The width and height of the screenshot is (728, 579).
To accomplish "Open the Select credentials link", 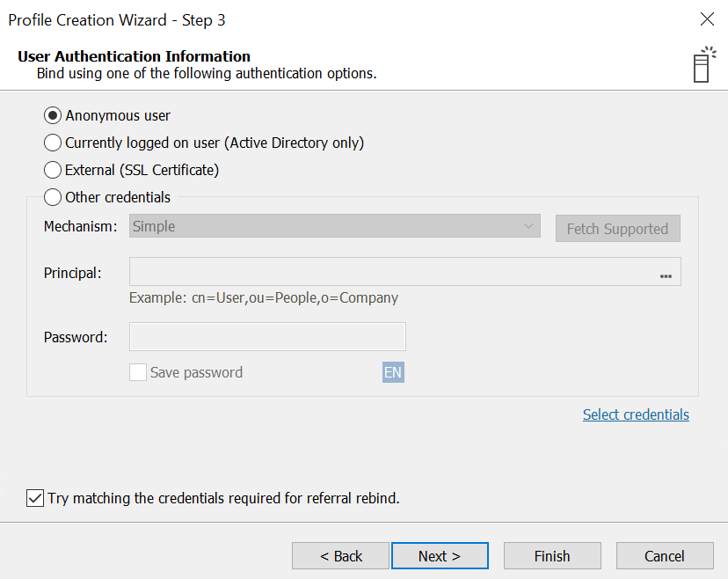I will pyautogui.click(x=636, y=414).
